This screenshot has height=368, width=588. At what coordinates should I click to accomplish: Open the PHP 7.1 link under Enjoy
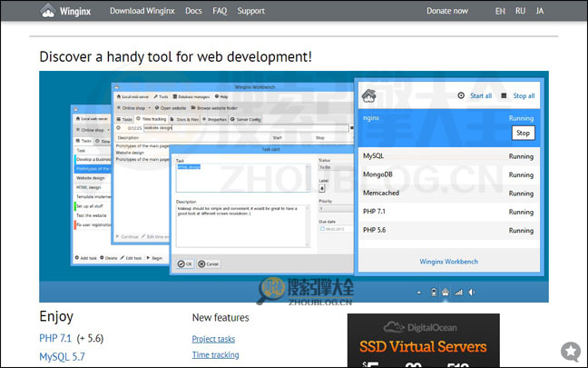point(55,338)
